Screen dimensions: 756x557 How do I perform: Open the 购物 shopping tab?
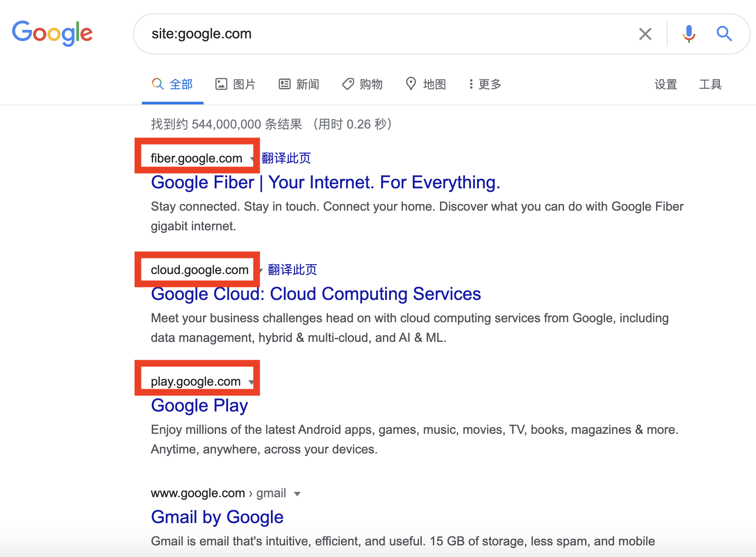click(x=362, y=84)
